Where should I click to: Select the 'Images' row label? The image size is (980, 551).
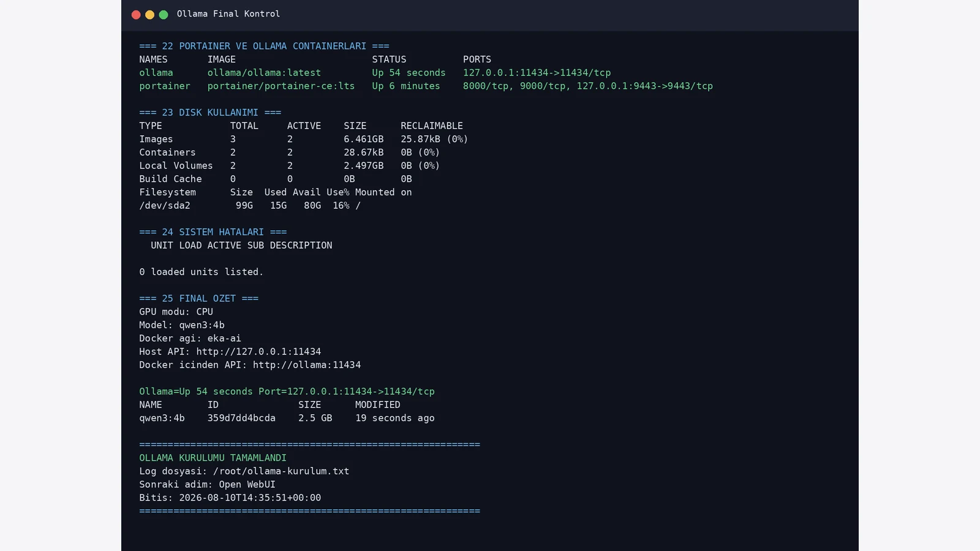[156, 140]
